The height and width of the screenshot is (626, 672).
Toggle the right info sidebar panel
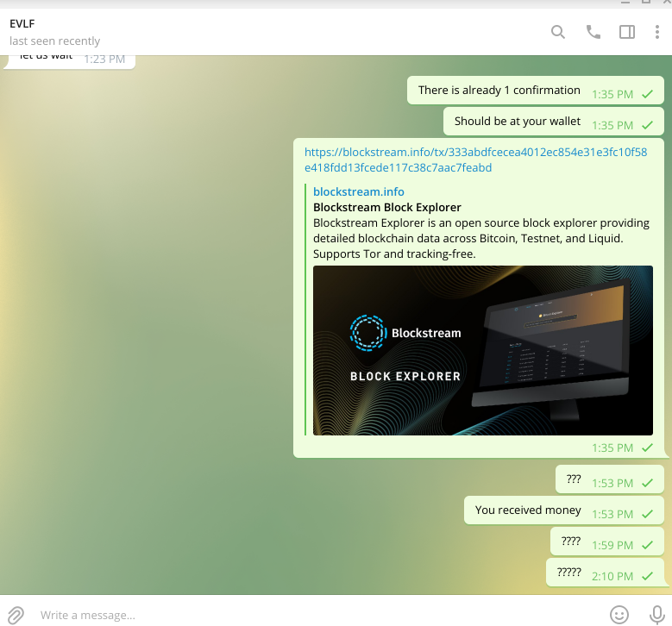coord(627,32)
